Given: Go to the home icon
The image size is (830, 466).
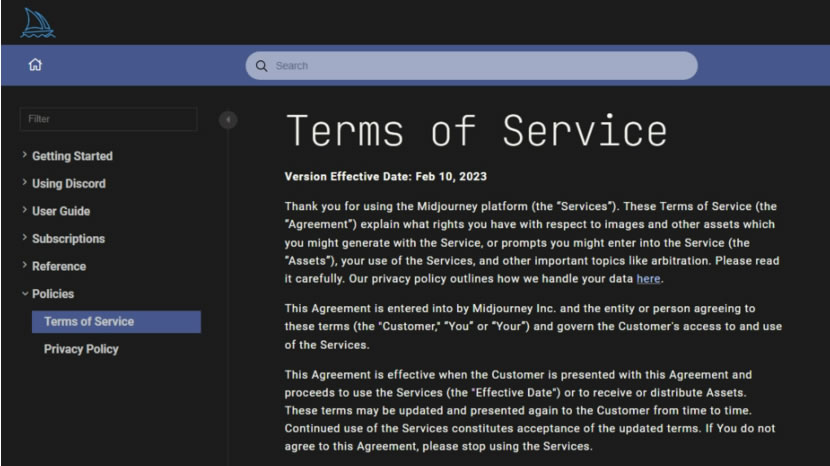Looking at the screenshot, I should click(35, 65).
